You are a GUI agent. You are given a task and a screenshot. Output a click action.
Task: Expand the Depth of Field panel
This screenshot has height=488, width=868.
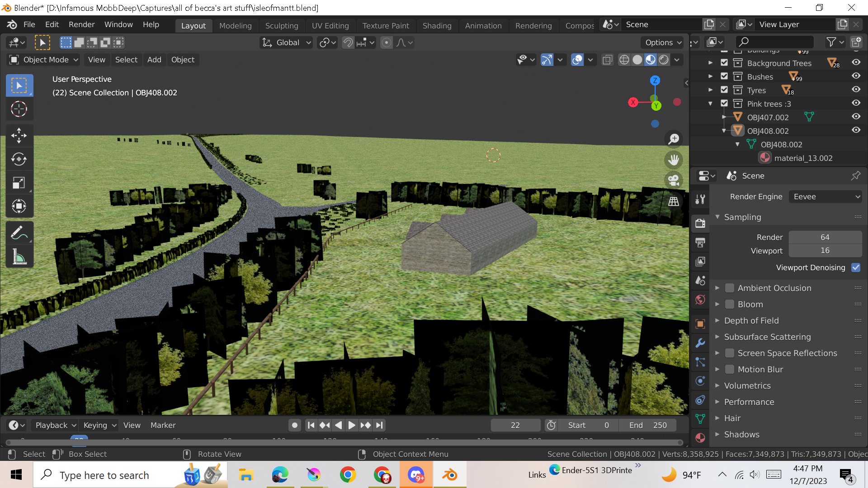tap(751, 320)
